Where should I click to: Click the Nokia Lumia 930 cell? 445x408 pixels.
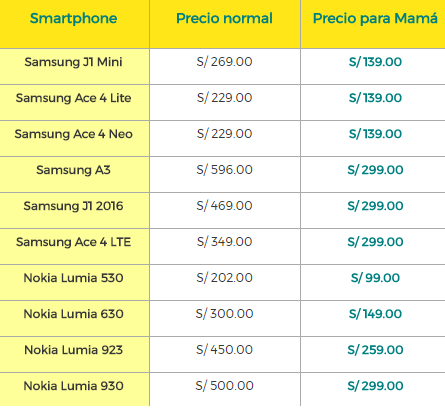point(73,386)
